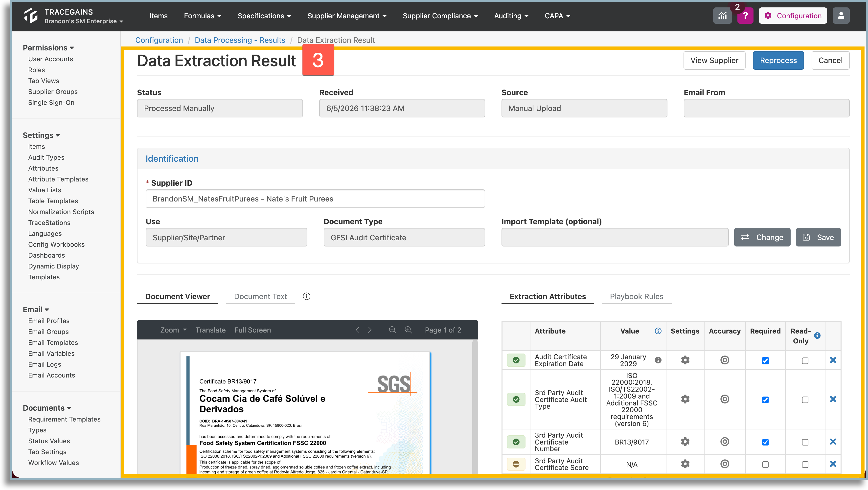Select the Extraction Attributes tab

[548, 296]
